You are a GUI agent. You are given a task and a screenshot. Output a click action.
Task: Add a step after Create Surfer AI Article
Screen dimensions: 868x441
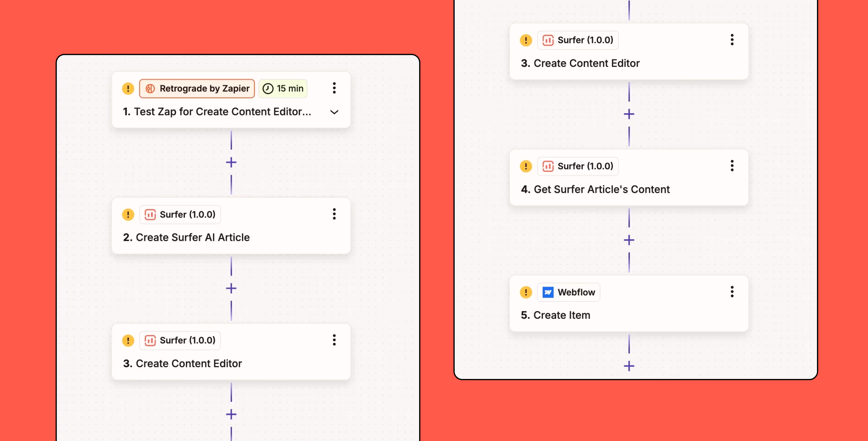(231, 288)
